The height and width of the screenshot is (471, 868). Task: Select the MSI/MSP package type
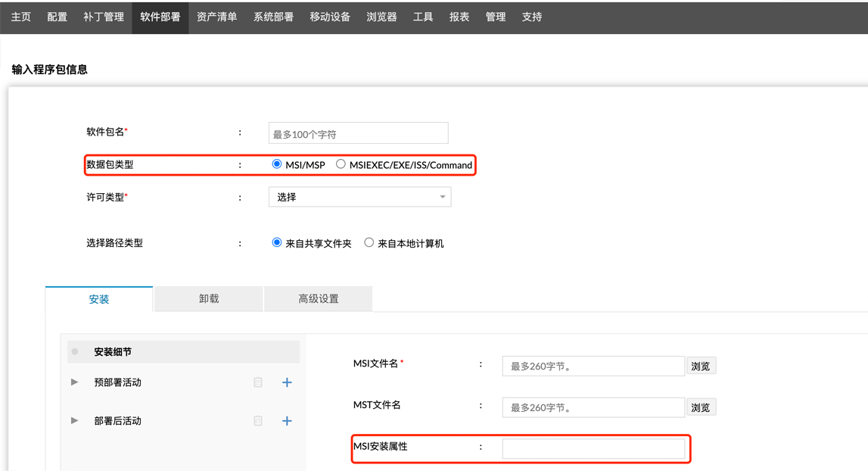coord(277,164)
